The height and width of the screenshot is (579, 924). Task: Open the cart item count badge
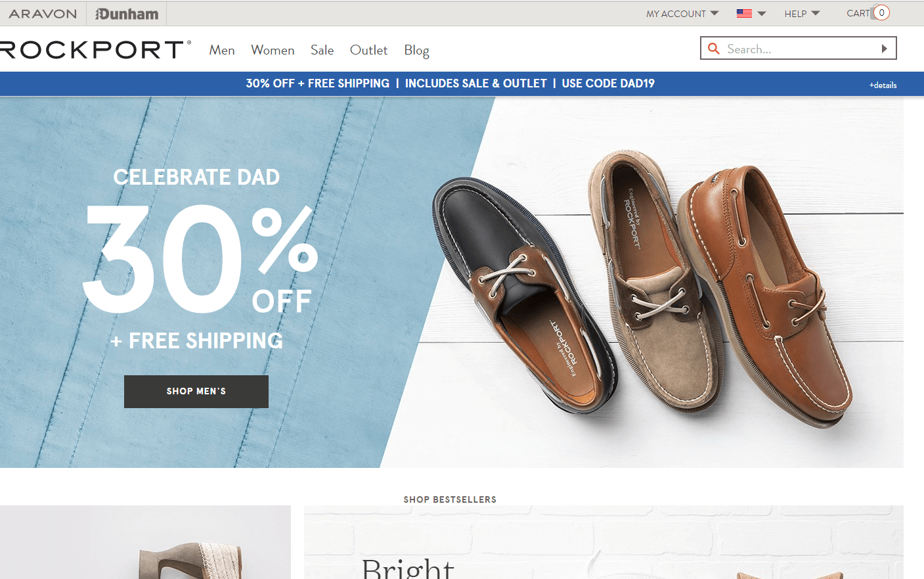coord(881,12)
